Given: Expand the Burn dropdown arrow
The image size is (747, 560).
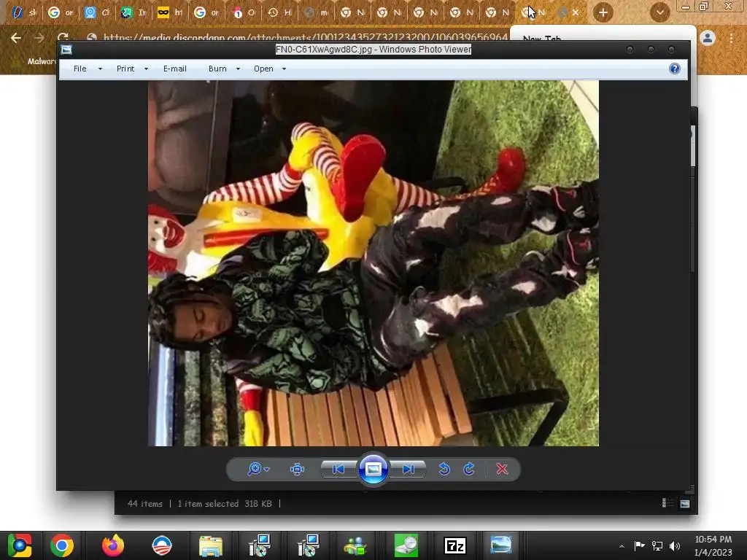Looking at the screenshot, I should (x=239, y=69).
